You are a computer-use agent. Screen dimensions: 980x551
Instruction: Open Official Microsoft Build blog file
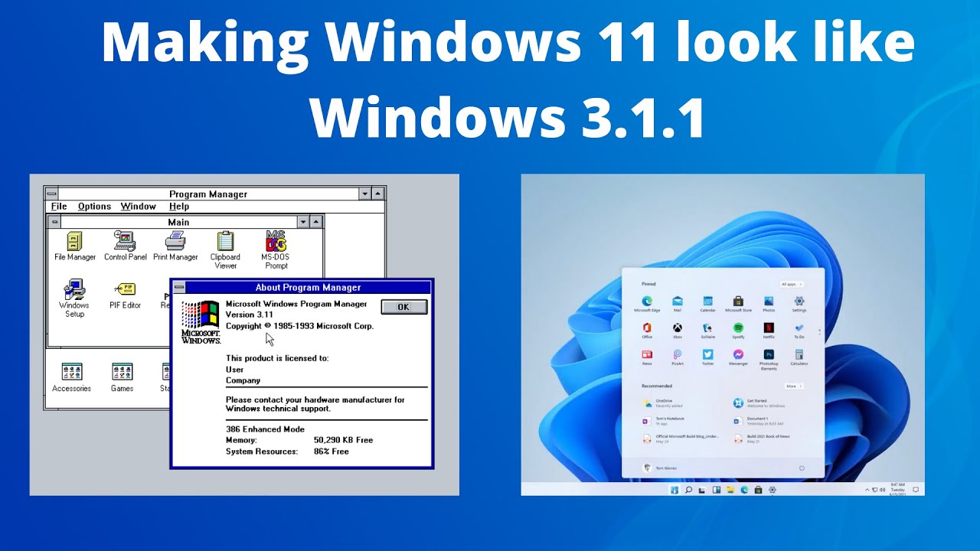[681, 439]
